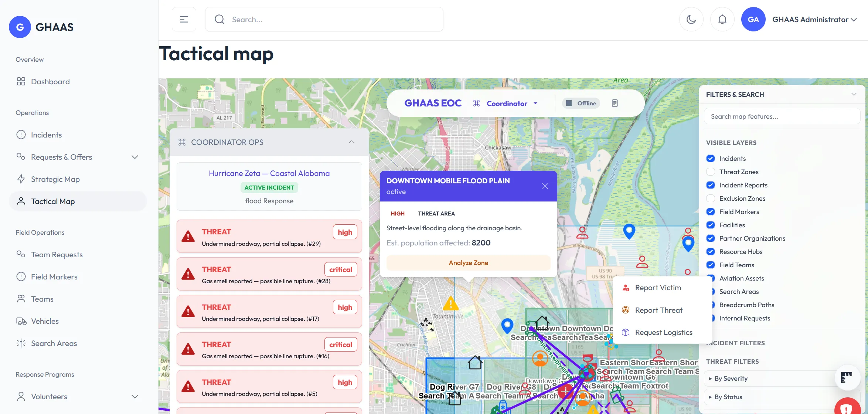Collapse the Filters & Search panel
This screenshot has width=868, height=414.
[x=854, y=94]
